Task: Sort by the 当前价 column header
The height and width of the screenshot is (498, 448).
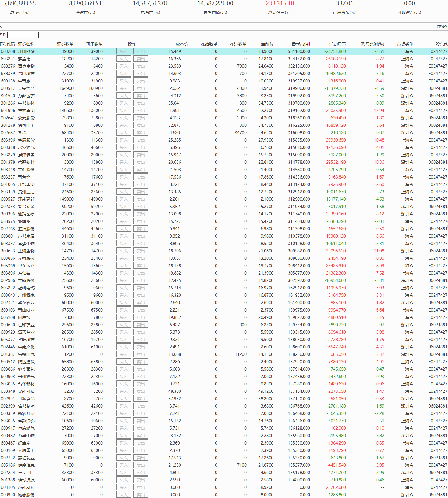Action: click(x=267, y=44)
